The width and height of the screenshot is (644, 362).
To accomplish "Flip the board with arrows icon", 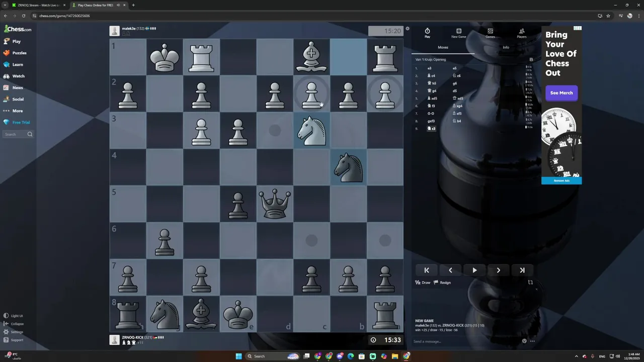I will (x=530, y=283).
